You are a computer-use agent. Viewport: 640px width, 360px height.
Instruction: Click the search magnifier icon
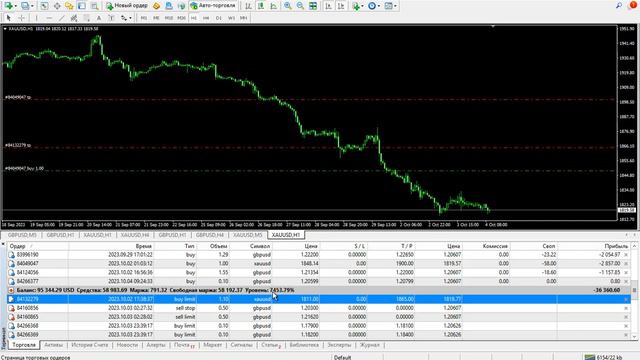click(619, 5)
